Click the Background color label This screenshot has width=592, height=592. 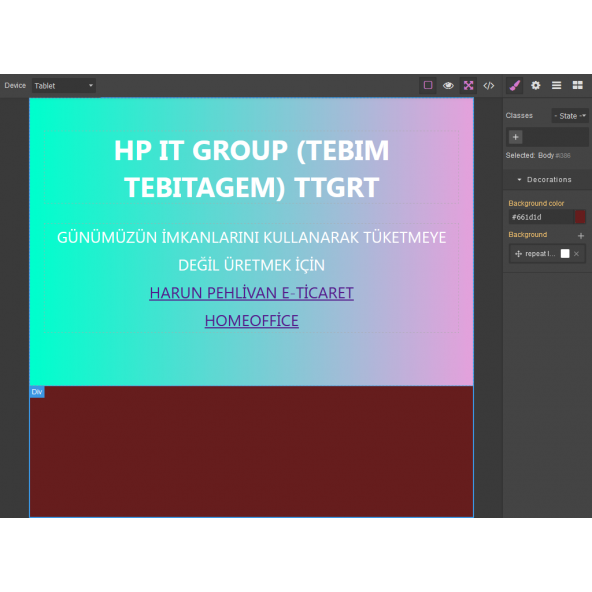(x=536, y=204)
